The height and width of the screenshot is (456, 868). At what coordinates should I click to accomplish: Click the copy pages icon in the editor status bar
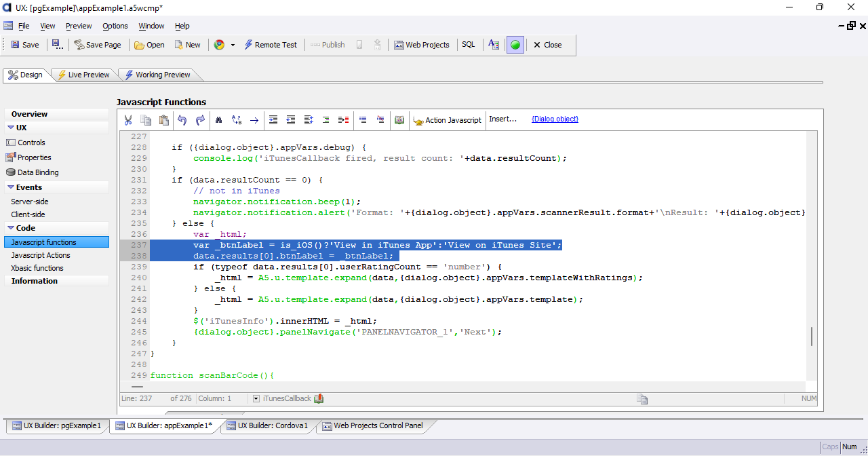tap(642, 399)
